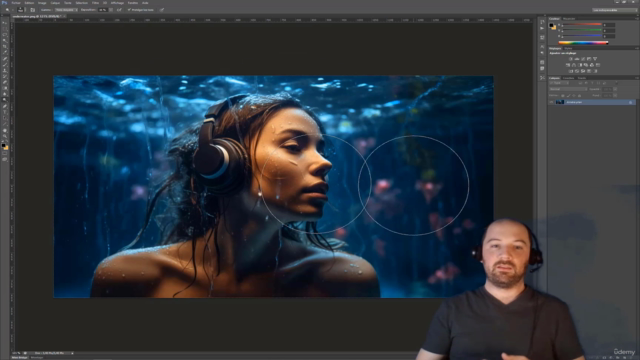The width and height of the screenshot is (640, 360).
Task: Open the History collapsed panel icon
Action: click(542, 22)
